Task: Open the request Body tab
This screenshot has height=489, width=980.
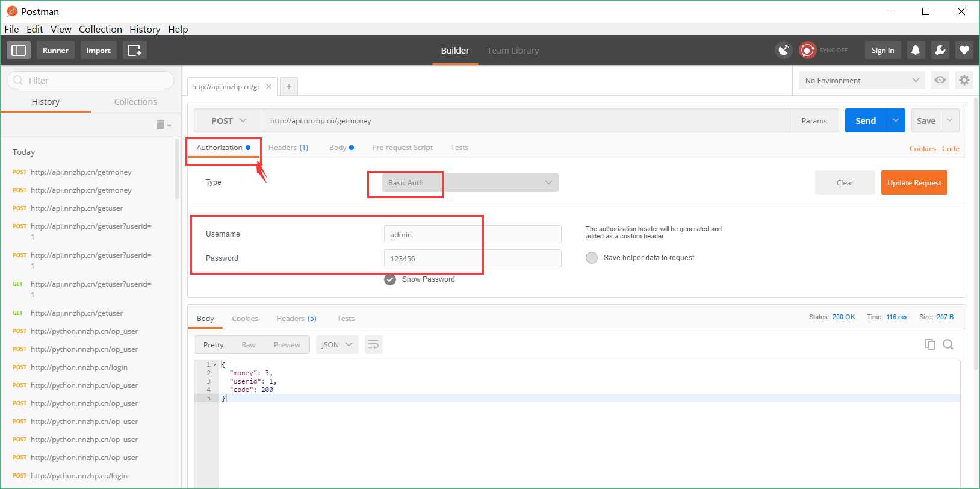Action: 341,148
